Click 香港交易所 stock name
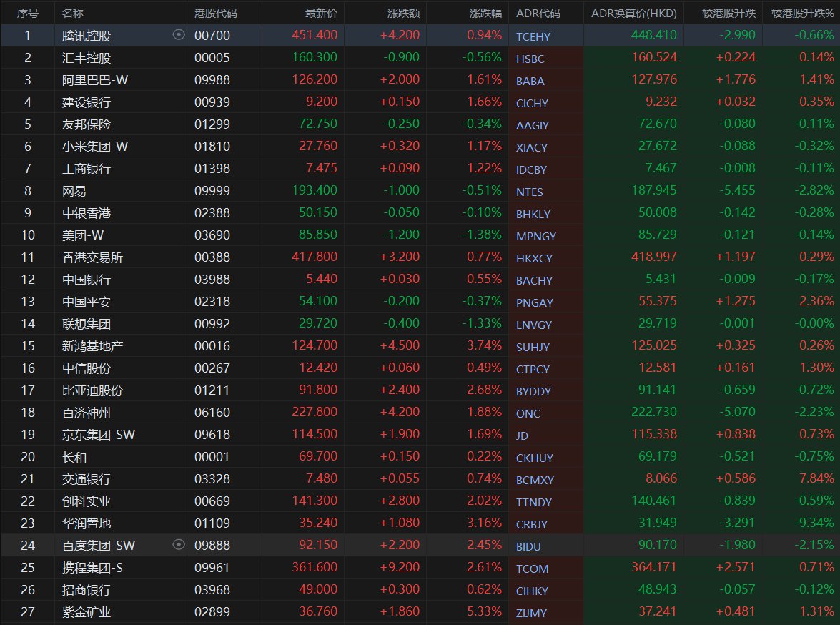This screenshot has height=625, width=840. (92, 258)
